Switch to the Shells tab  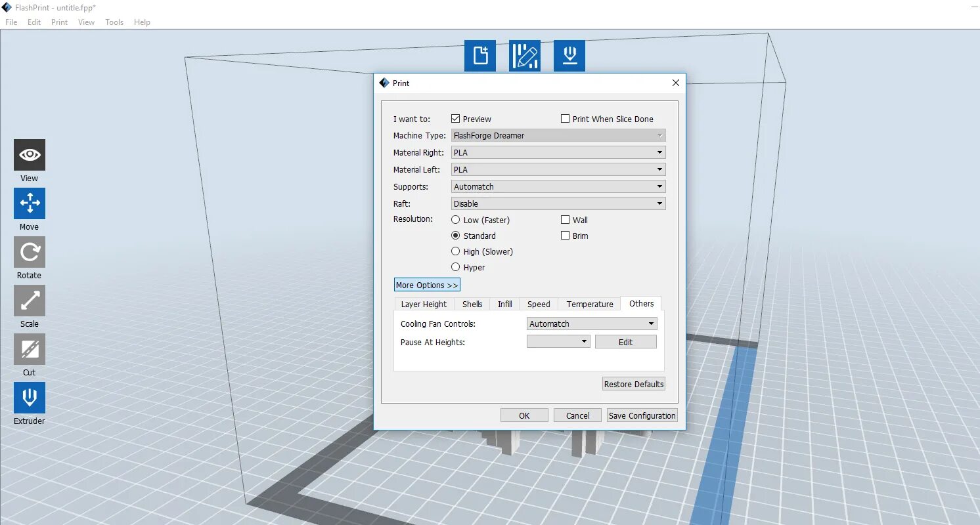(472, 304)
